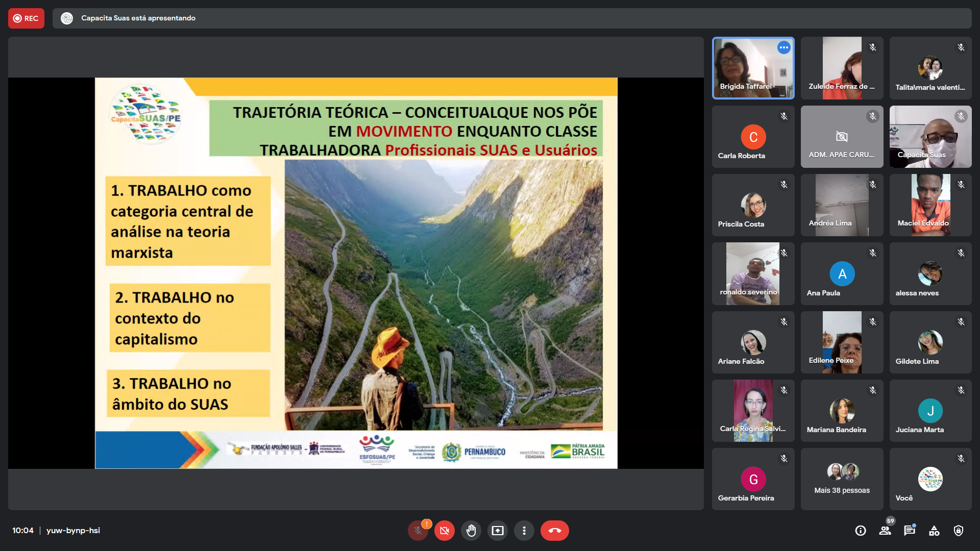Expand the Mais 38 pessoas tile
980x551 pixels.
pyautogui.click(x=842, y=479)
